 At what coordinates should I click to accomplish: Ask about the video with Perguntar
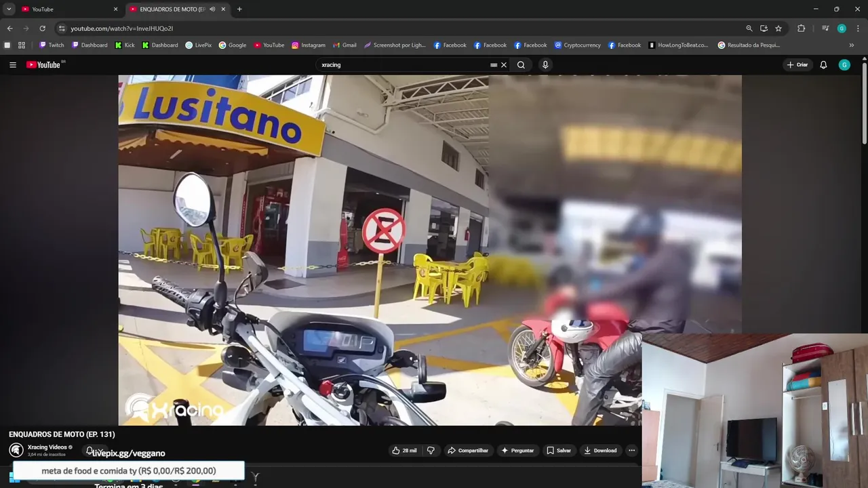coord(517,451)
